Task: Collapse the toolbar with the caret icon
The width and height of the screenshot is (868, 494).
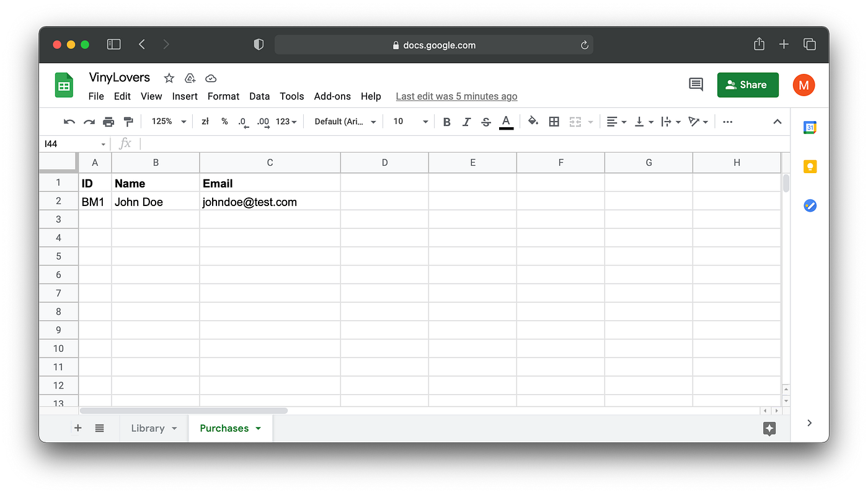Action: 777,122
